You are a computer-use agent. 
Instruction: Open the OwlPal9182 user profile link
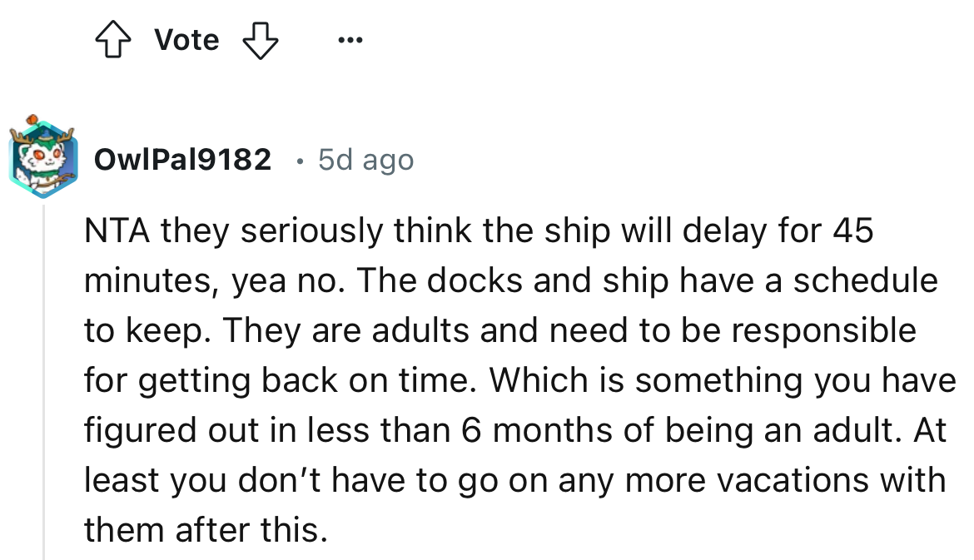[183, 159]
